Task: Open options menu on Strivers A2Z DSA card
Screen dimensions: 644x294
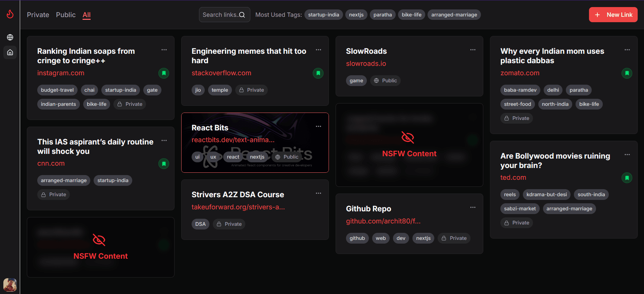Action: (318, 193)
